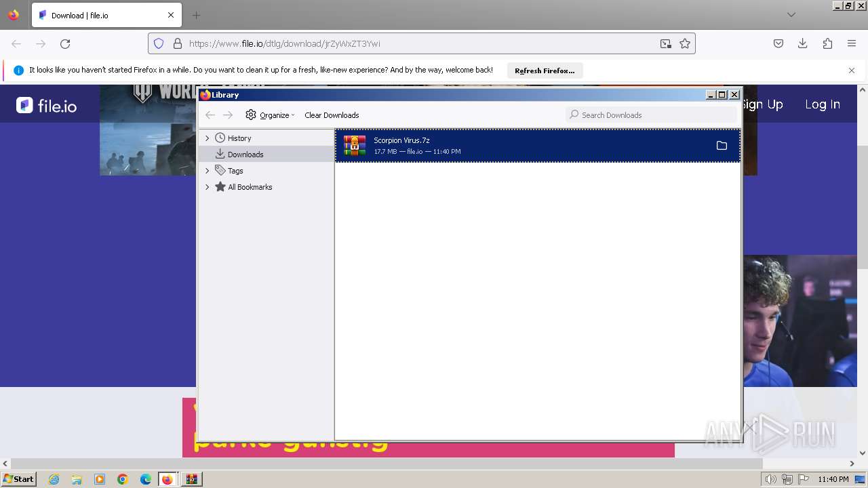
Task: Click the Scorpion Virus.7z archive icon
Action: click(355, 146)
